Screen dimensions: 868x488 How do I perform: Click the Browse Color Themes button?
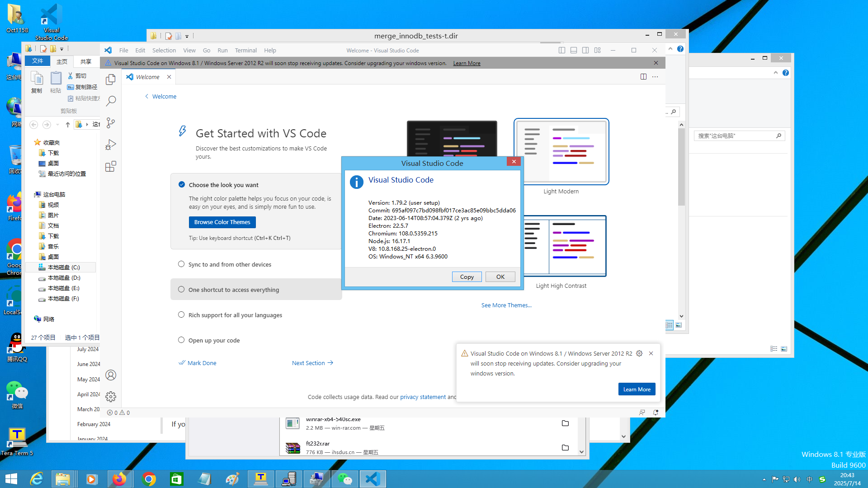(222, 222)
